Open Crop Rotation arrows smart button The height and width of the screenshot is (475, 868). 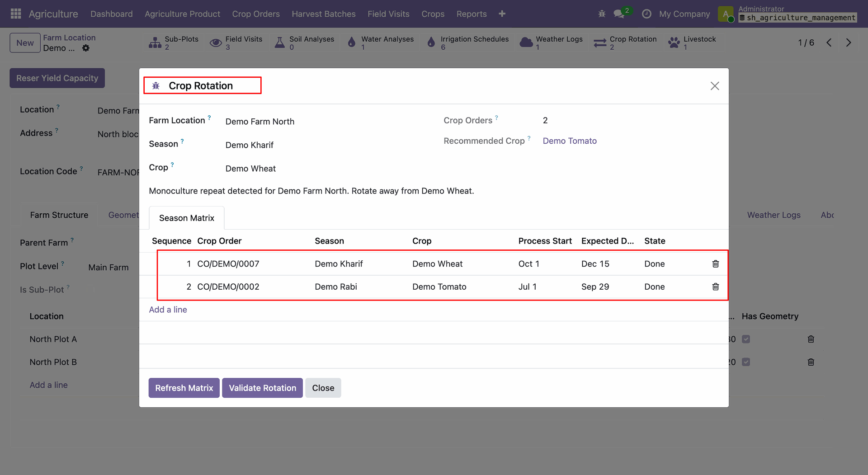tap(625, 42)
